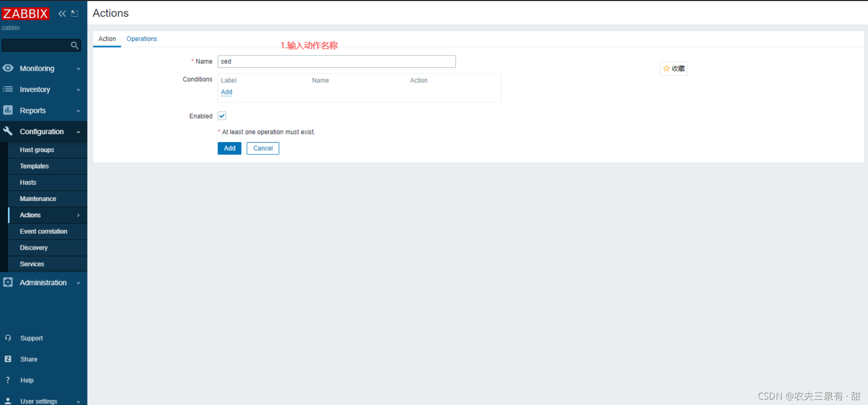The image size is (868, 405).
Task: Expand the Reports menu arrow
Action: click(x=78, y=111)
